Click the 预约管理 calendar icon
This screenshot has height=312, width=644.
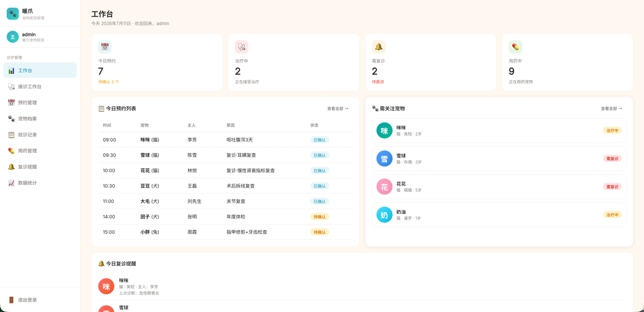11,102
